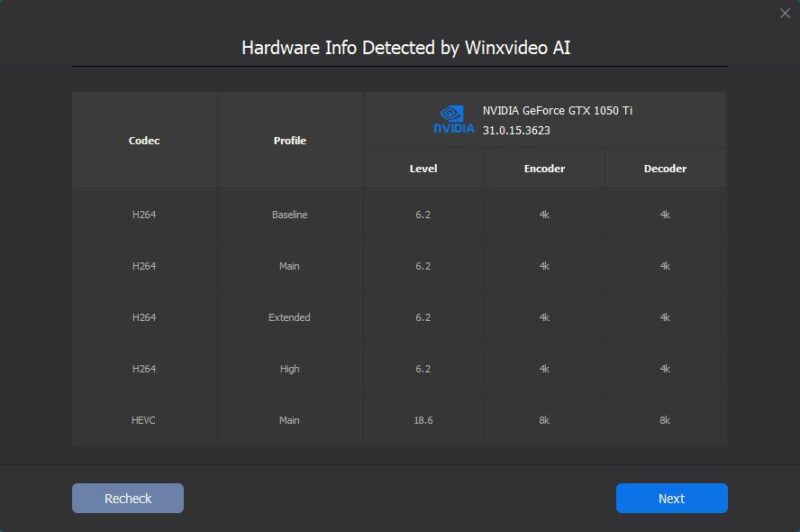Select the Baseline profile cell
This screenshot has width=800, height=532.
click(x=290, y=215)
